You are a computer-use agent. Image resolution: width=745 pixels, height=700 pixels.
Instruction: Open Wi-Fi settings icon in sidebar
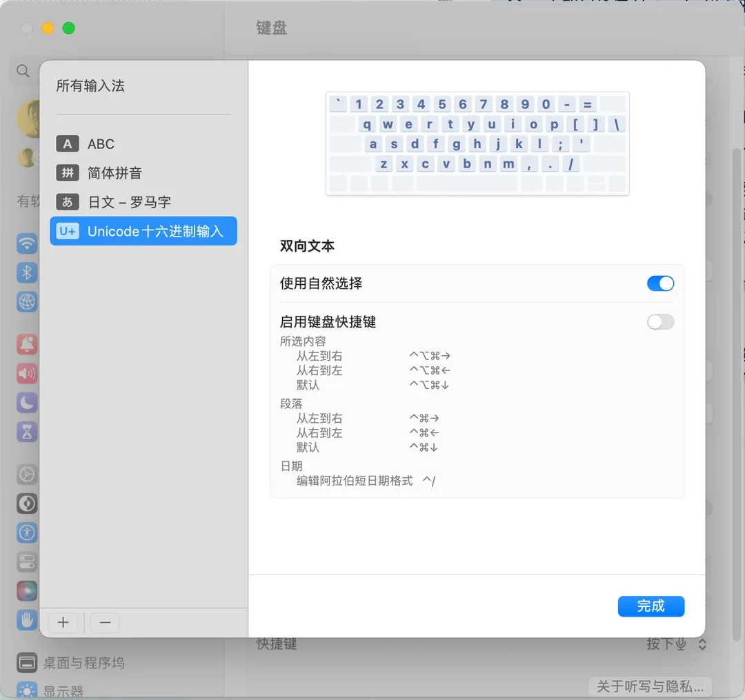pos(27,243)
